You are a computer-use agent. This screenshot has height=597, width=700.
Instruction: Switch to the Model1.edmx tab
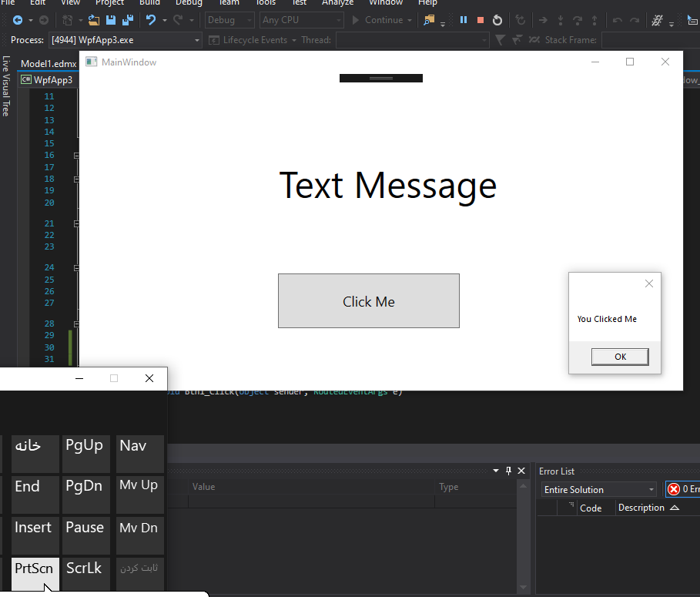[x=49, y=63]
